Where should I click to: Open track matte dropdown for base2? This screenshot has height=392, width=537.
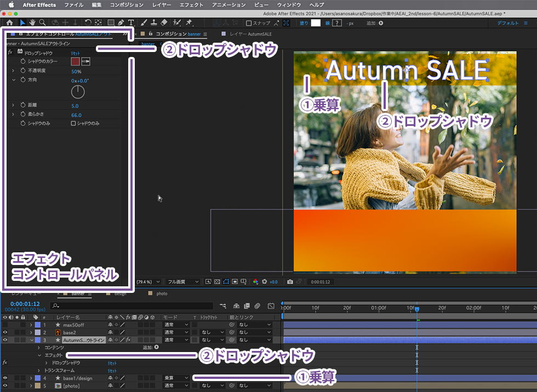tap(213, 332)
